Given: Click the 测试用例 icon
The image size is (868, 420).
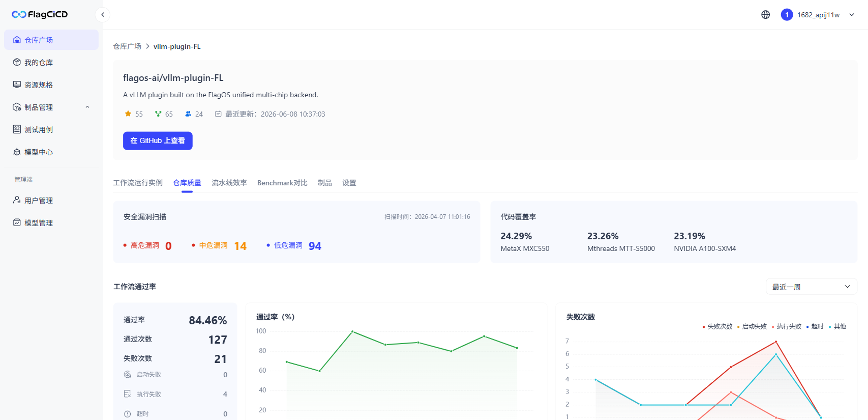Looking at the screenshot, I should pos(17,129).
